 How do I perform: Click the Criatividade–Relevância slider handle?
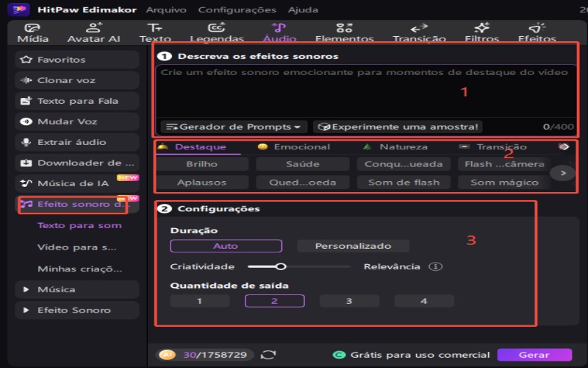pos(280,266)
